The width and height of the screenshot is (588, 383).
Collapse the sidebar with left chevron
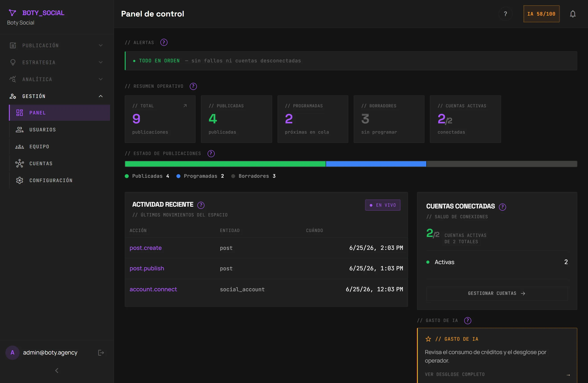(57, 370)
